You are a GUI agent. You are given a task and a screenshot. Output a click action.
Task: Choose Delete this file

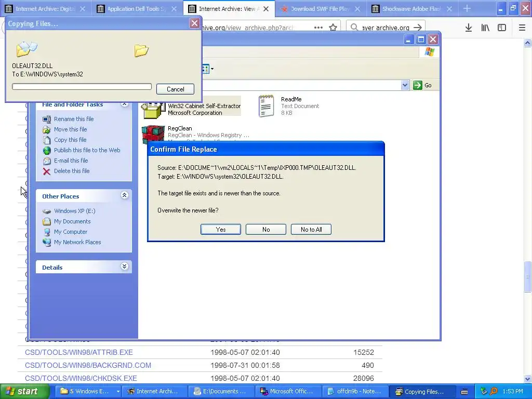click(x=72, y=171)
